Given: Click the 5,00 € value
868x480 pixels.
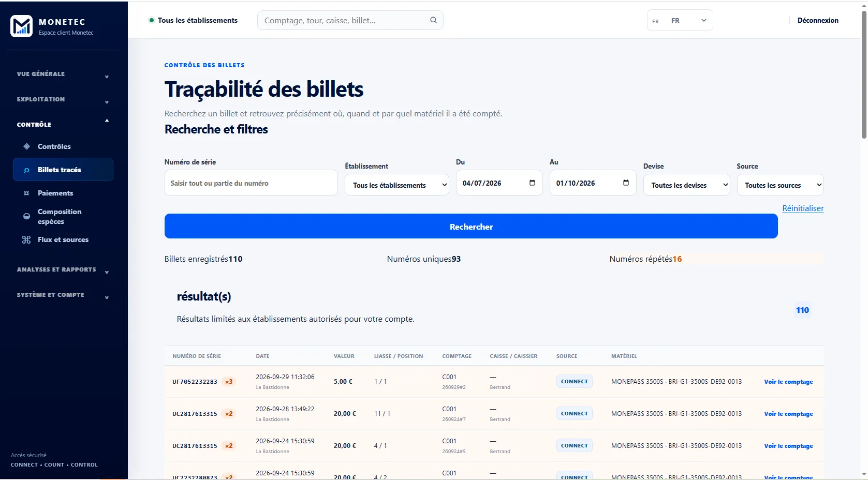Looking at the screenshot, I should coord(343,382).
